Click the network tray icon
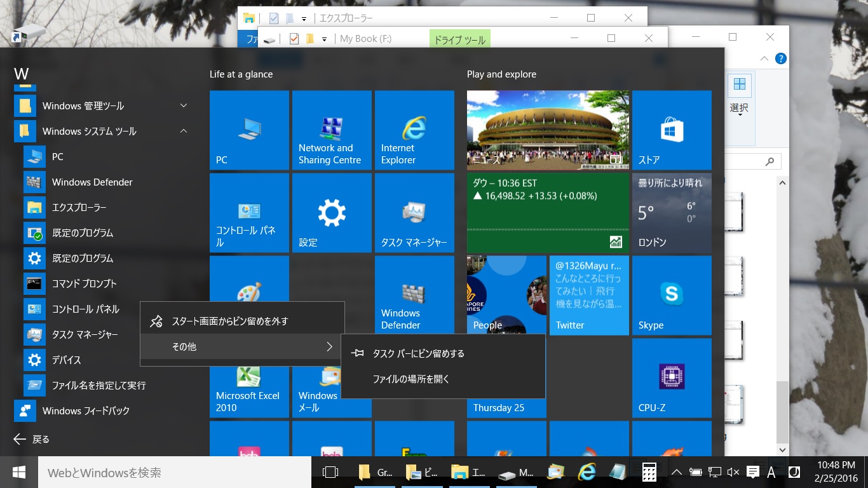The image size is (868, 488). (714, 472)
